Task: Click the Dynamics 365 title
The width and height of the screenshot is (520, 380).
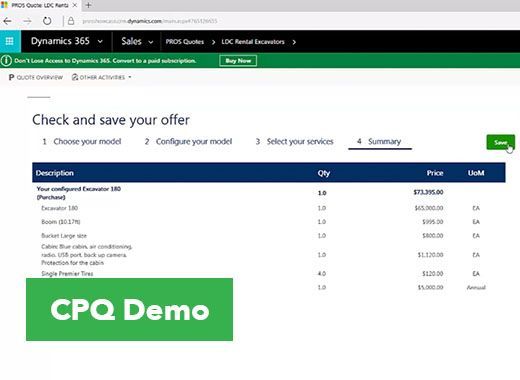Action: tap(60, 41)
